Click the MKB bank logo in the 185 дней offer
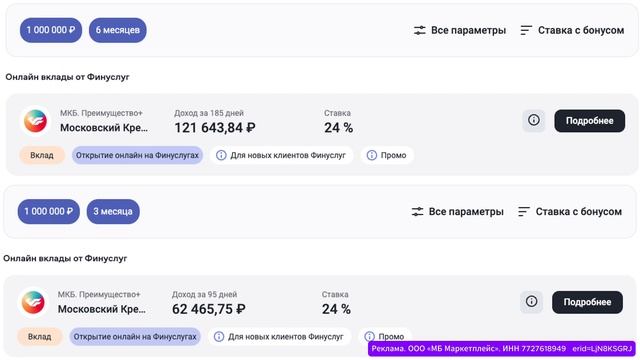This screenshot has width=640, height=360. click(35, 121)
